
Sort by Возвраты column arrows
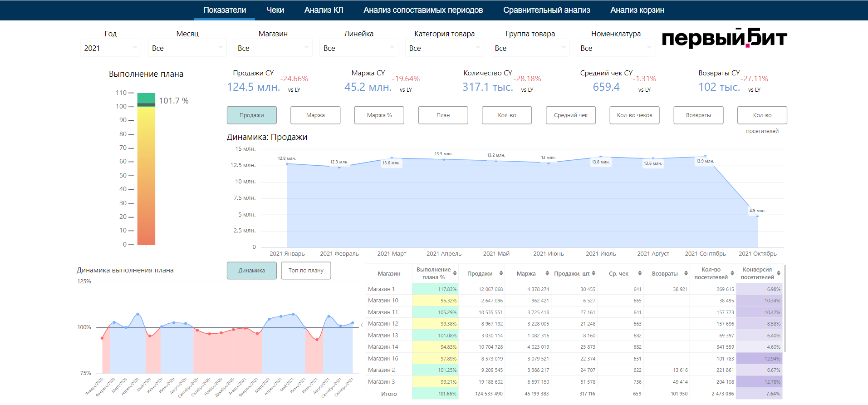click(x=686, y=273)
